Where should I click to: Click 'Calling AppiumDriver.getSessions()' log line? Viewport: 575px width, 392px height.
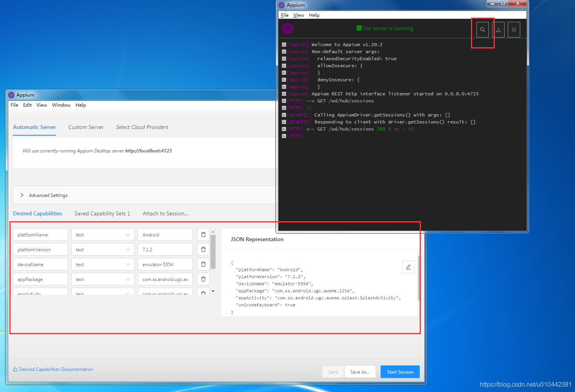[382, 115]
